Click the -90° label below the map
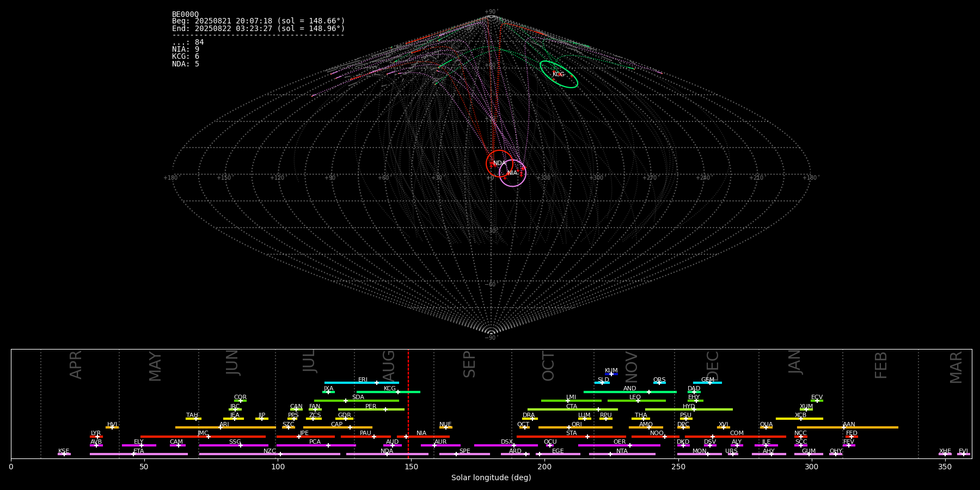The image size is (980, 490). pos(491,338)
